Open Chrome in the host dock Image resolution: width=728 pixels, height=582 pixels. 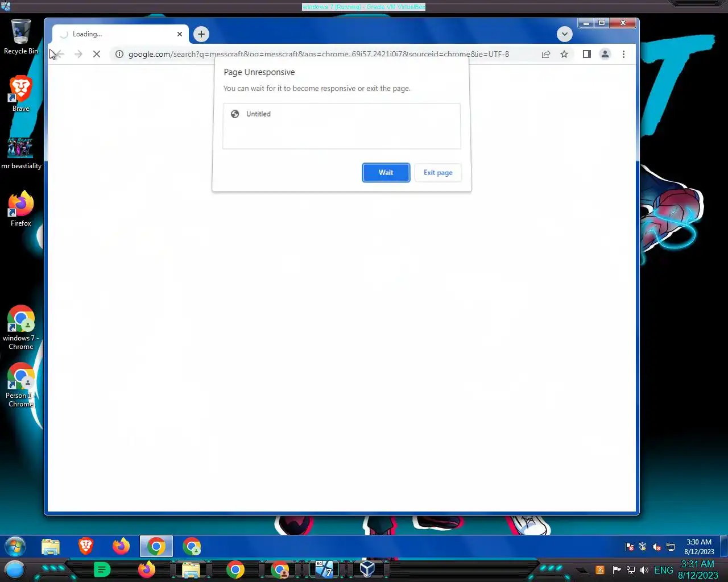tap(235, 569)
